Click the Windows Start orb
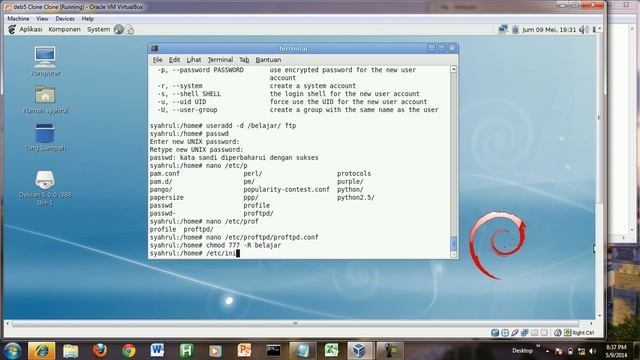 tap(12, 351)
